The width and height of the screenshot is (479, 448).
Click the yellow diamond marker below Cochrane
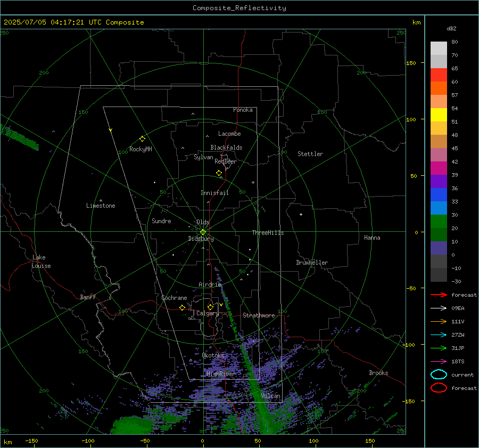point(183,307)
